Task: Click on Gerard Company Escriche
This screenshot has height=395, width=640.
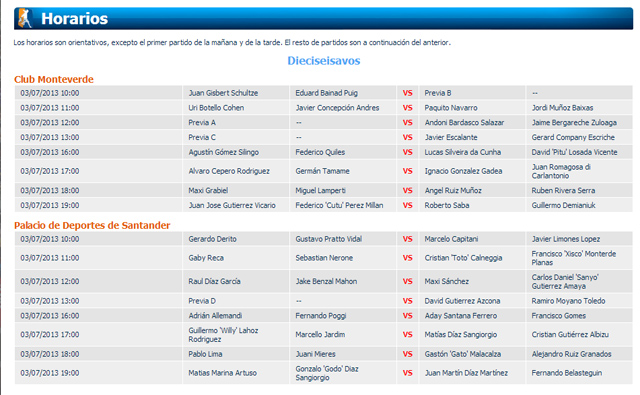Action: pyautogui.click(x=573, y=137)
